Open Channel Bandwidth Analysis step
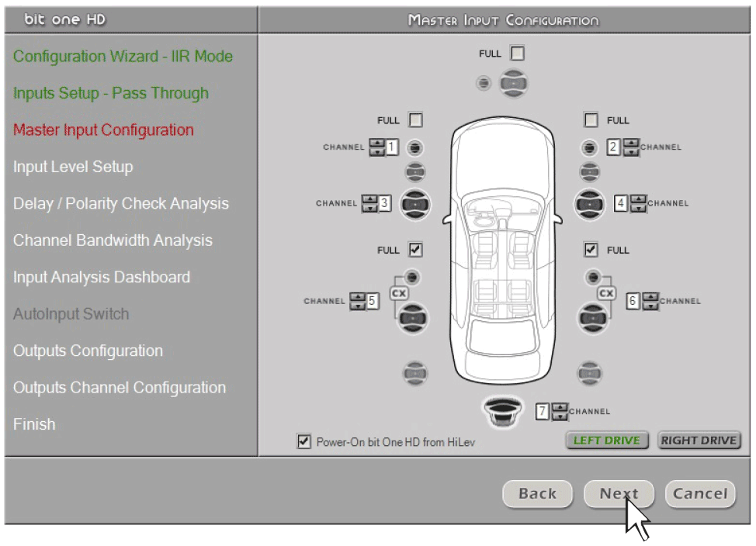The width and height of the screenshot is (756, 546). pos(113,240)
